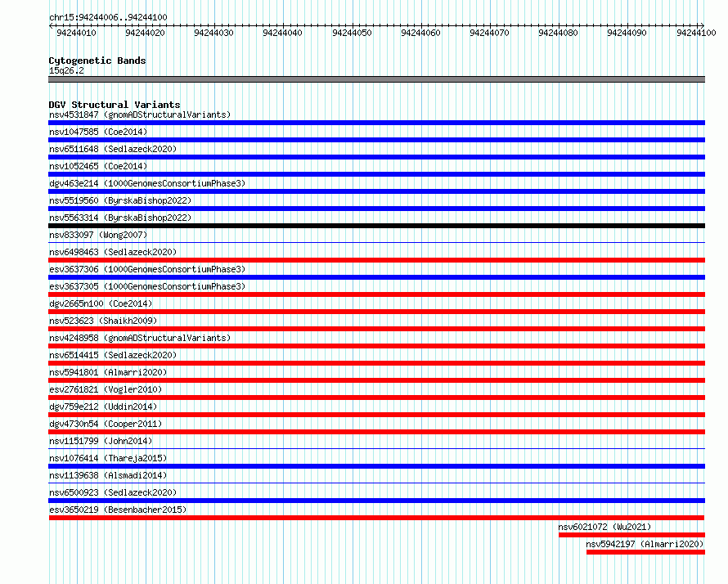
Task: Click ruler position 94244030
Action: pos(213,33)
